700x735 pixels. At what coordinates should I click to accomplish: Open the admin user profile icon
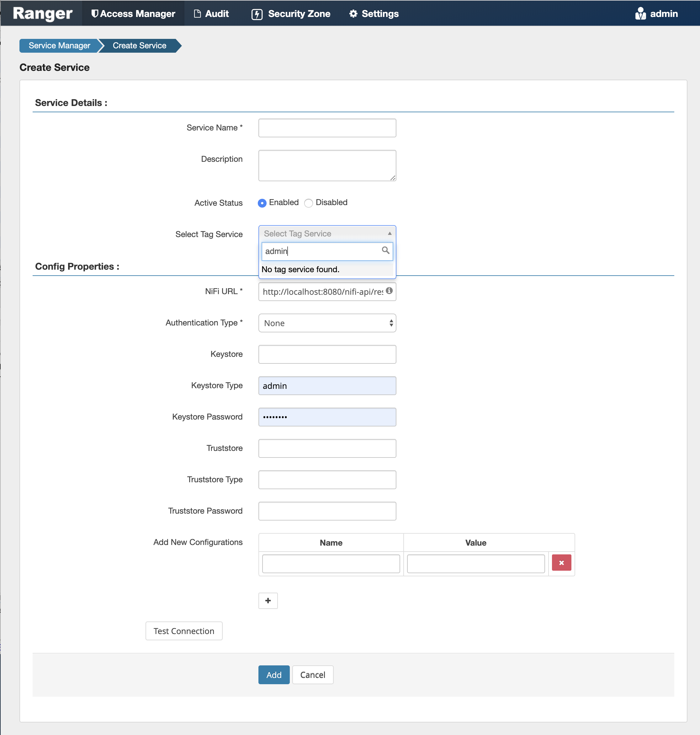(x=640, y=13)
